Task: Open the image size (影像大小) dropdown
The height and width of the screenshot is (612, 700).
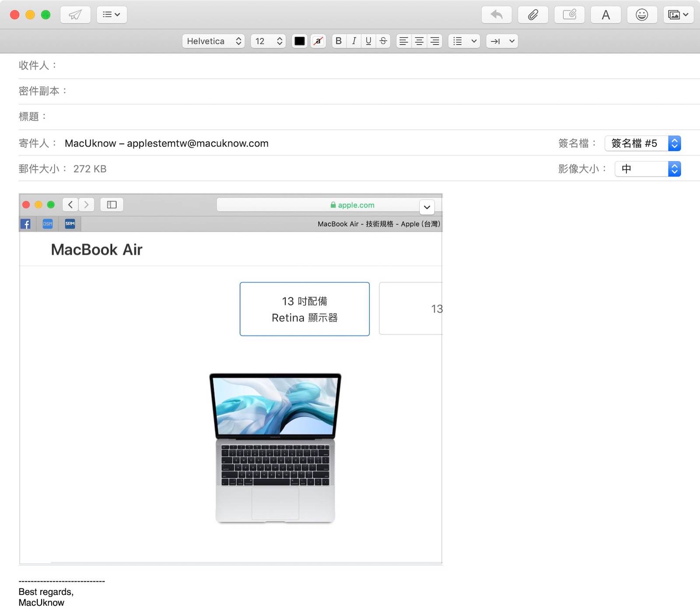Action: [648, 169]
